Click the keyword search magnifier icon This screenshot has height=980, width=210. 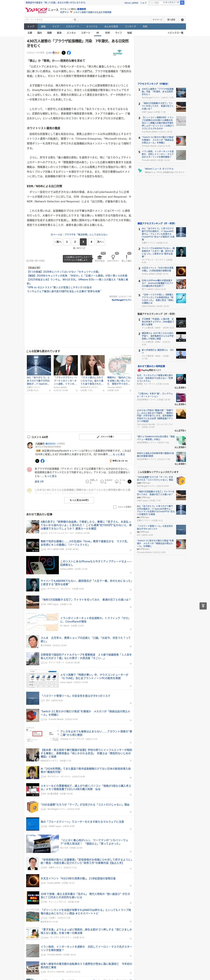point(75,19)
